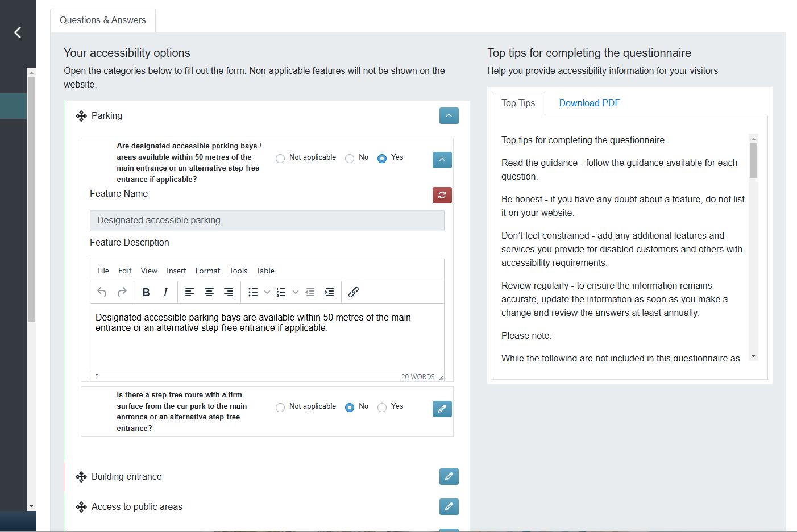Click the red refresh icon next to Feature Name
Viewport: 797px width, 532px height.
click(442, 195)
